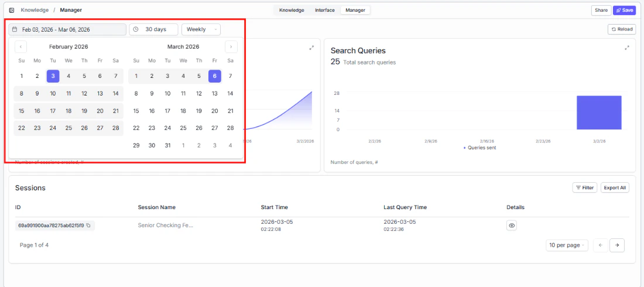Image resolution: width=644 pixels, height=287 pixels.
Task: Go to next month in calendar
Action: pos(231,47)
